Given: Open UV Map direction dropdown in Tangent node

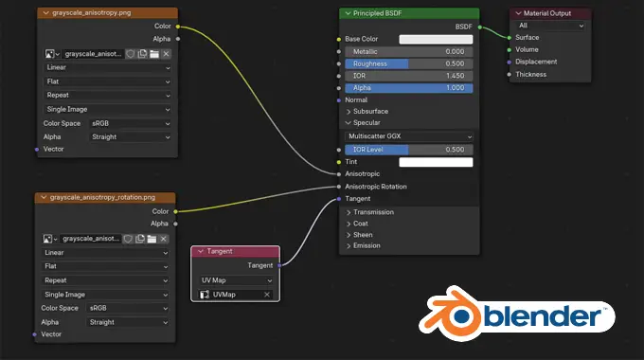Looking at the screenshot, I should pyautogui.click(x=236, y=280).
